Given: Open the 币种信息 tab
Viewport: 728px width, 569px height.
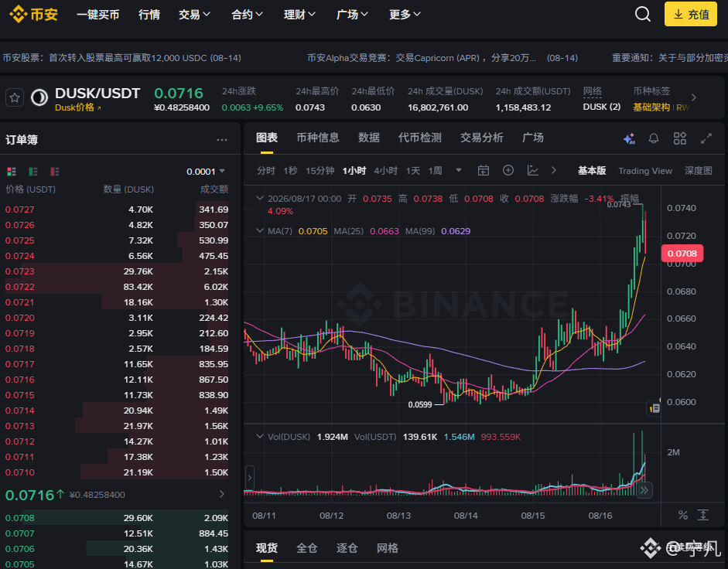Looking at the screenshot, I should point(318,138).
